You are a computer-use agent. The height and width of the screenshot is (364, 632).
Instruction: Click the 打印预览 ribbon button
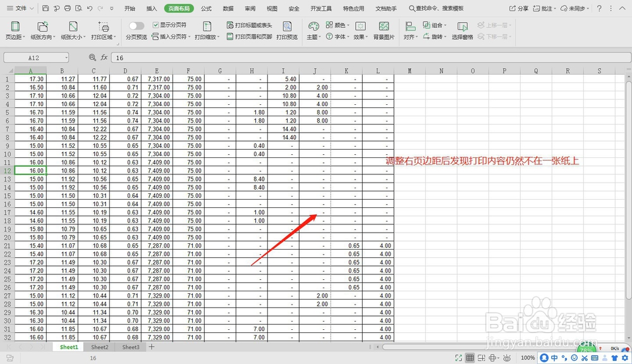pyautogui.click(x=287, y=31)
